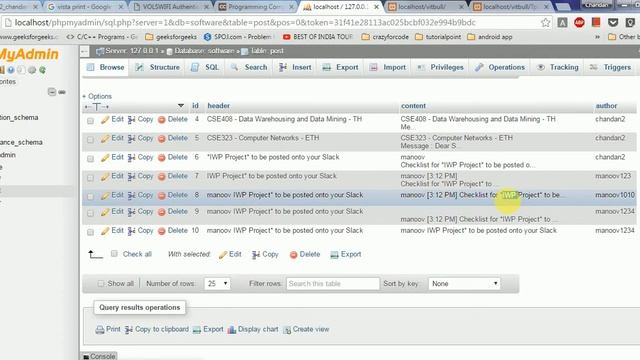640x360 pixels.
Task: Open the BEST OF INDIA TOUR bookmark
Action: pyautogui.click(x=318, y=37)
